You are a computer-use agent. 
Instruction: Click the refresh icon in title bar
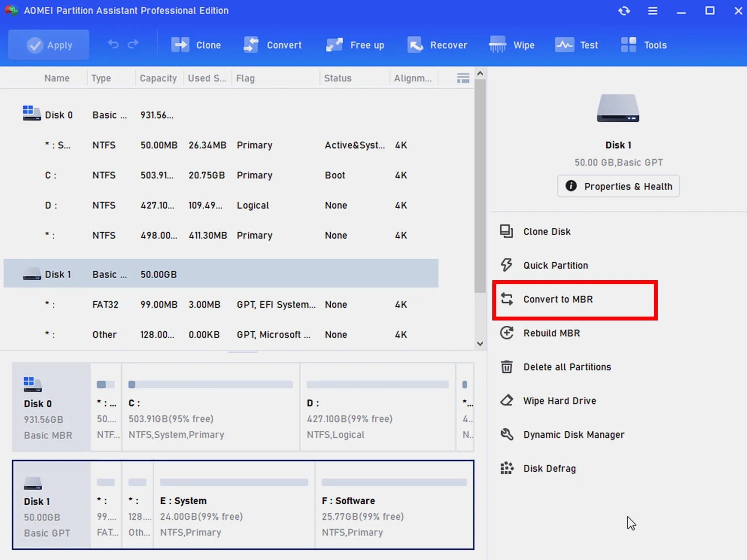(x=624, y=11)
